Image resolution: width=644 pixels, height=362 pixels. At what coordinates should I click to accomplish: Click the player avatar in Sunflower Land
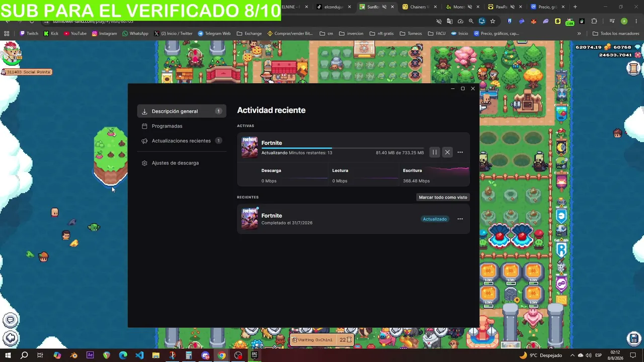tap(11, 54)
